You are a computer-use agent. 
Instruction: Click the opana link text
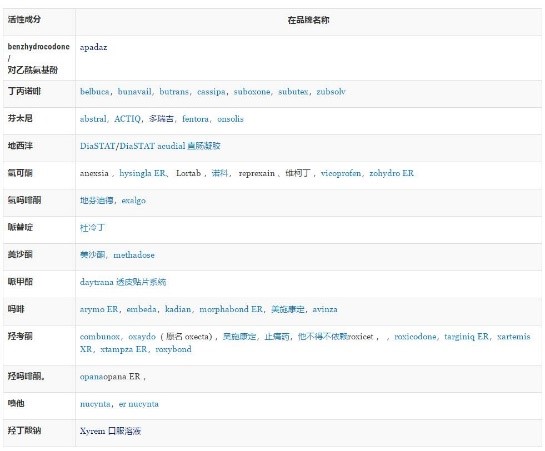click(91, 377)
